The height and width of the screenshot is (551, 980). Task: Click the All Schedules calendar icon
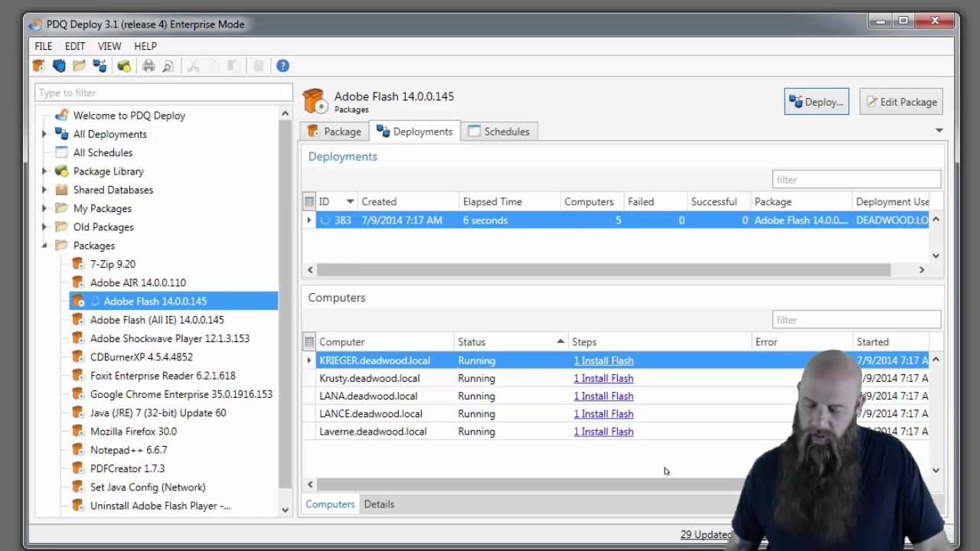61,152
